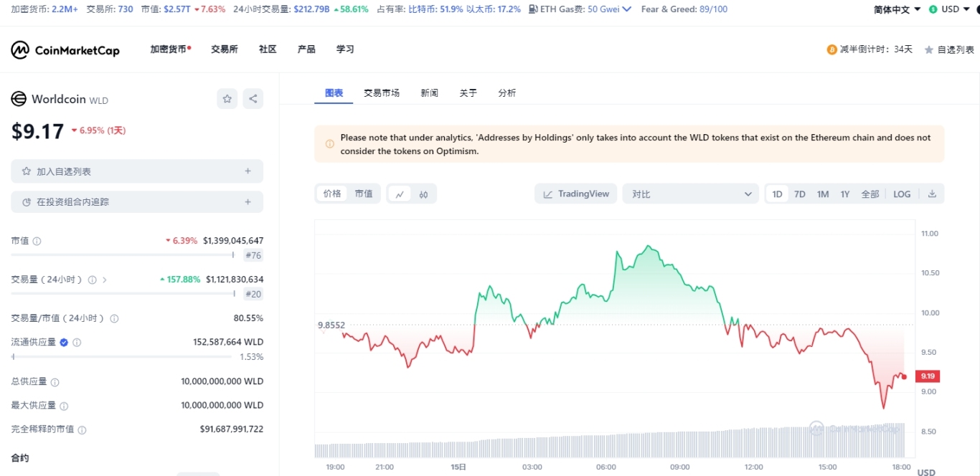Click the share icon beside Worldcoin
980x476 pixels.
click(253, 99)
